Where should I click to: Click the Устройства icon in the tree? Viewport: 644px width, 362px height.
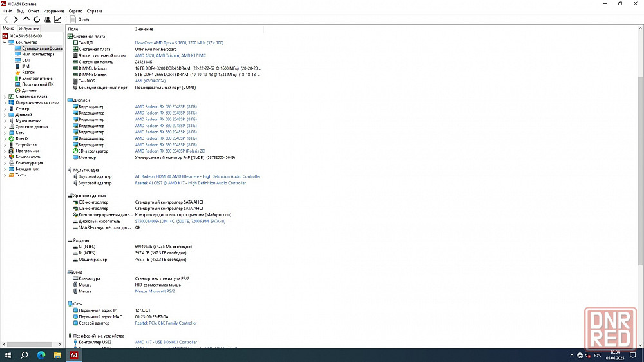pyautogui.click(x=12, y=145)
